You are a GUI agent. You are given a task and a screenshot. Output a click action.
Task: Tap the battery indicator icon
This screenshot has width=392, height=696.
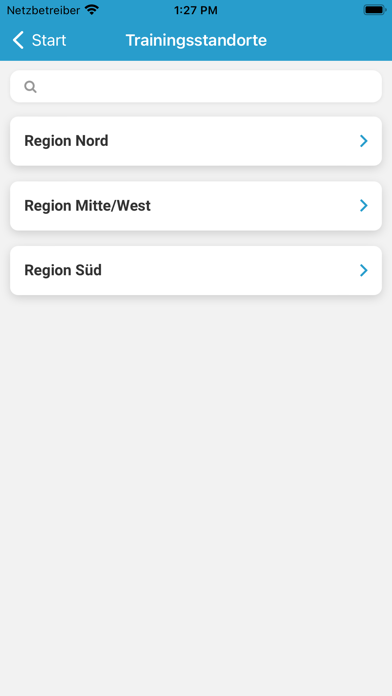pos(375,10)
